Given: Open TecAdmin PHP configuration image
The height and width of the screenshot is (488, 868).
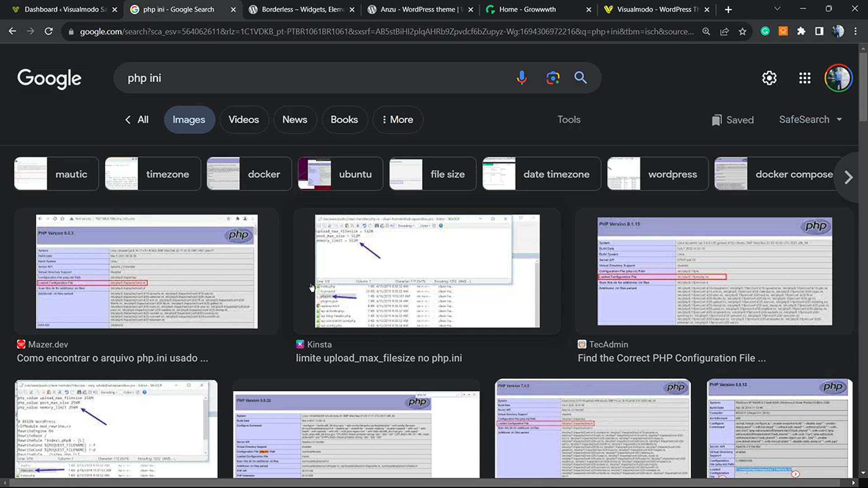Looking at the screenshot, I should [714, 271].
